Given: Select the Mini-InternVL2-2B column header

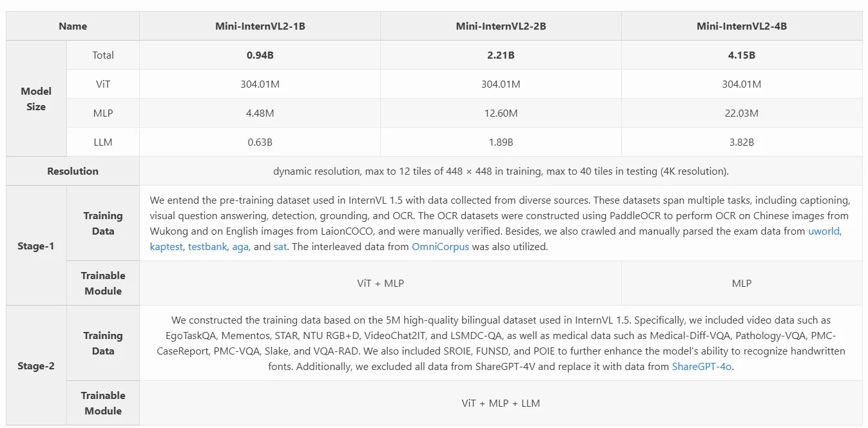Looking at the screenshot, I should coord(501,26).
